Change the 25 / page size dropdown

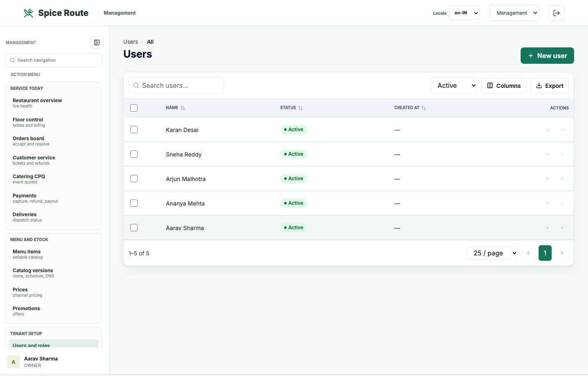tap(492, 253)
